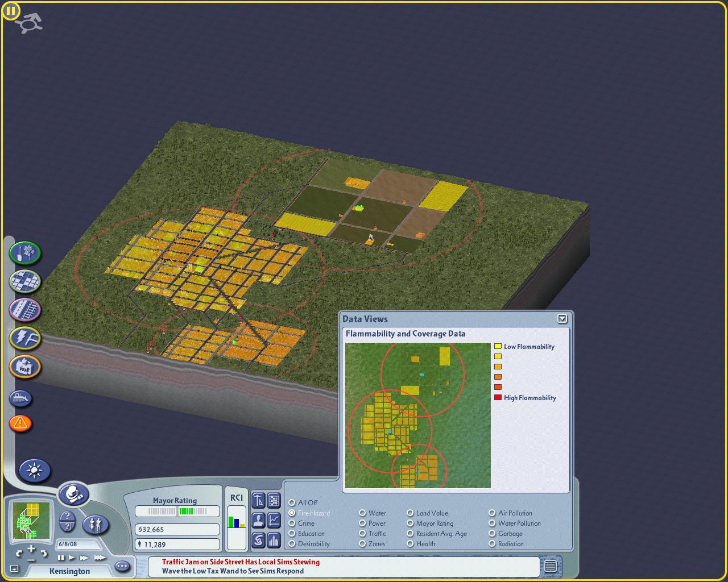728x582 pixels.
Task: Choose the All Off radio option
Action: 292,503
